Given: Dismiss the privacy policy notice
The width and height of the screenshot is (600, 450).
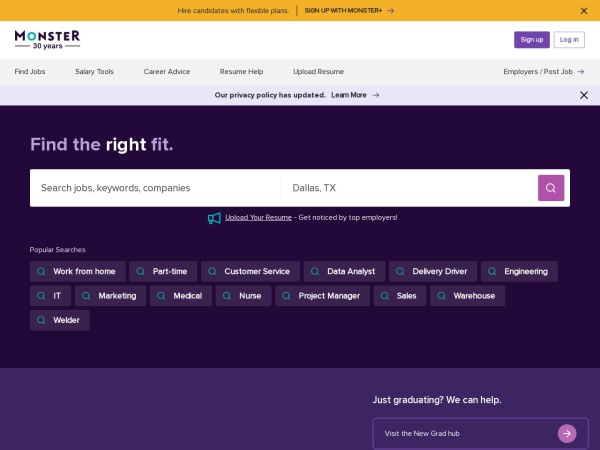Looking at the screenshot, I should pyautogui.click(x=584, y=95).
